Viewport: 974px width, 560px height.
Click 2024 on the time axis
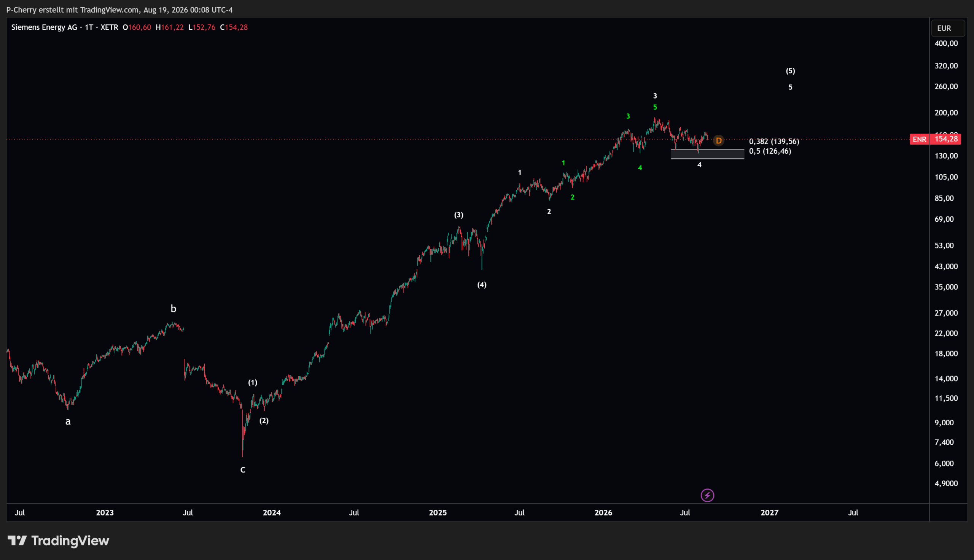tap(272, 513)
